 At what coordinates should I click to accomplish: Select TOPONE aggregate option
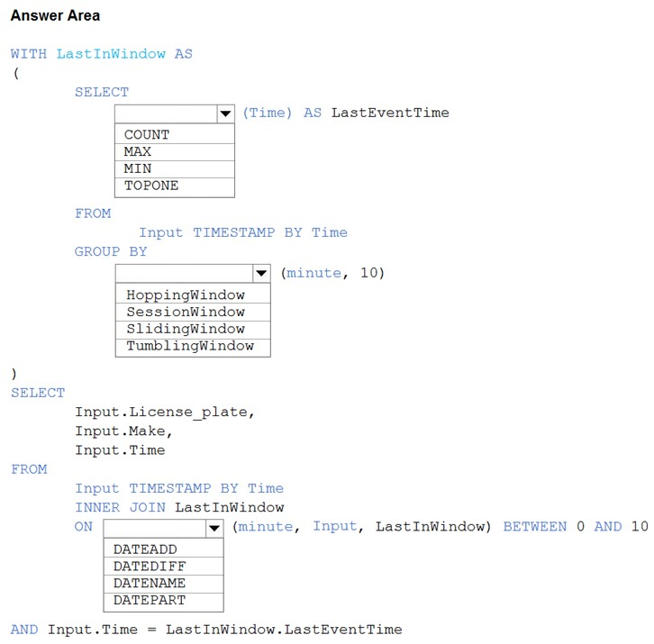pyautogui.click(x=175, y=186)
